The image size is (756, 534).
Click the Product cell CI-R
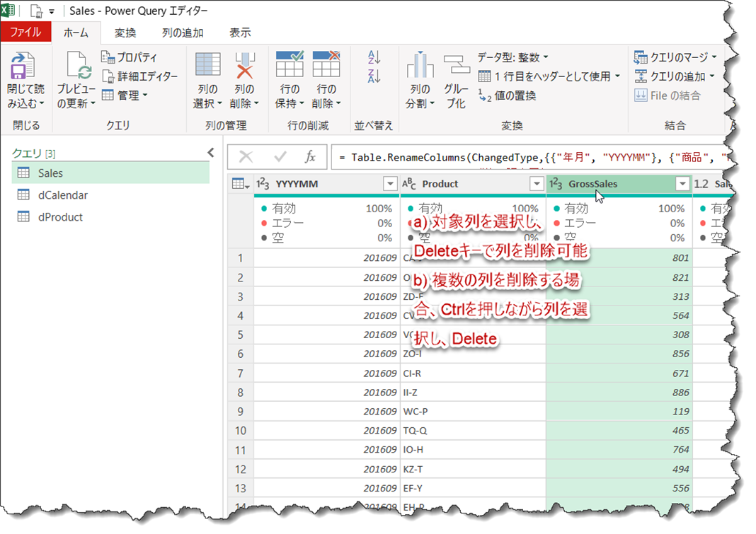[x=473, y=373]
